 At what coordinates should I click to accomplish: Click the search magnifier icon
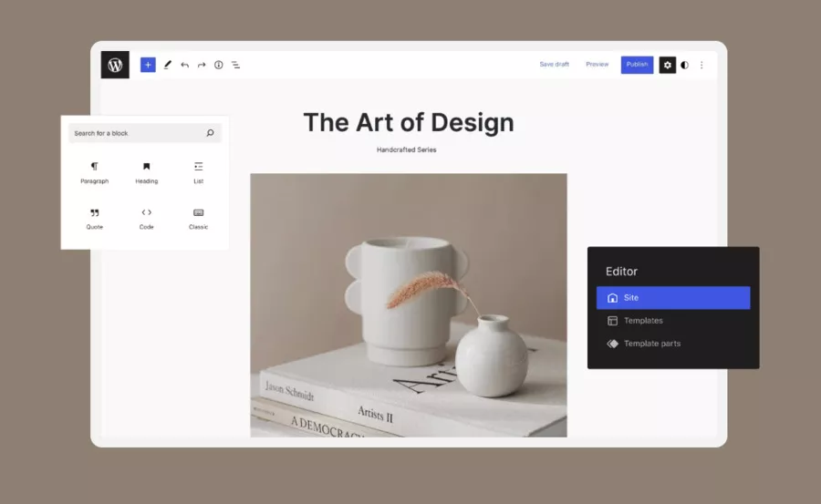(x=210, y=133)
